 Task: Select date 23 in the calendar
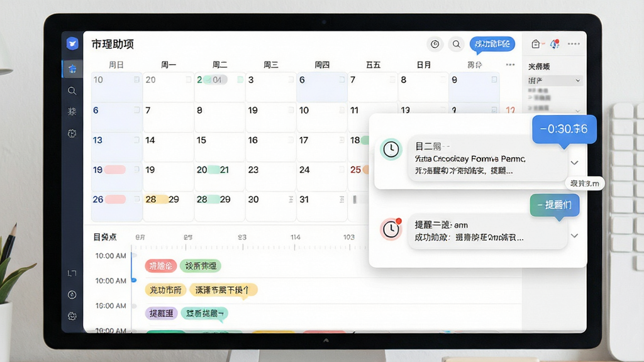click(x=253, y=170)
